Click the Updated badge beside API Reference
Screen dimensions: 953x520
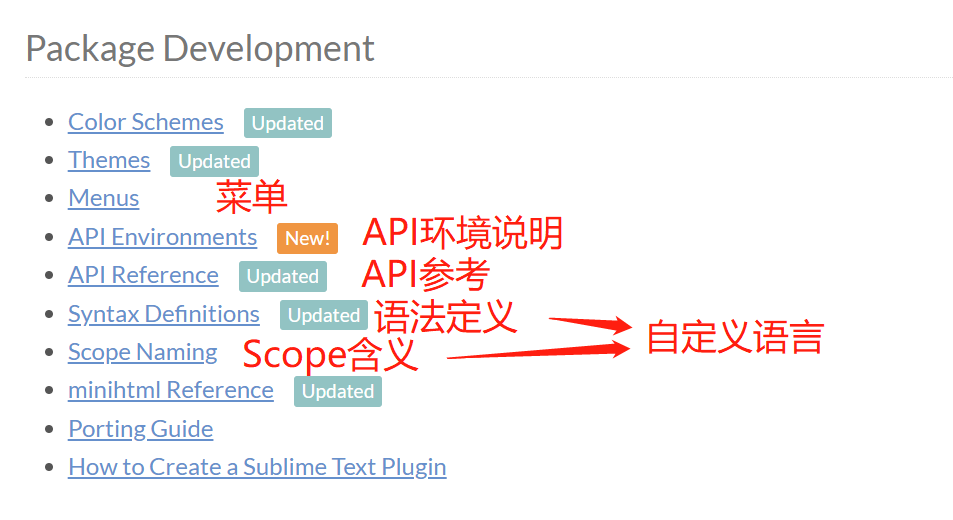pyautogui.click(x=283, y=276)
